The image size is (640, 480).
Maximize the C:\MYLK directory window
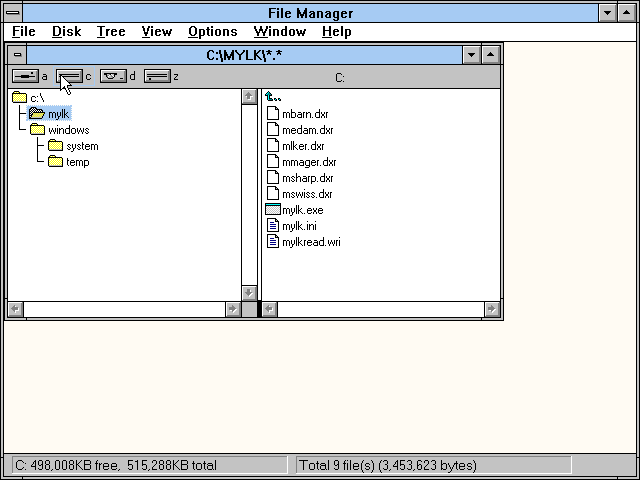point(491,54)
